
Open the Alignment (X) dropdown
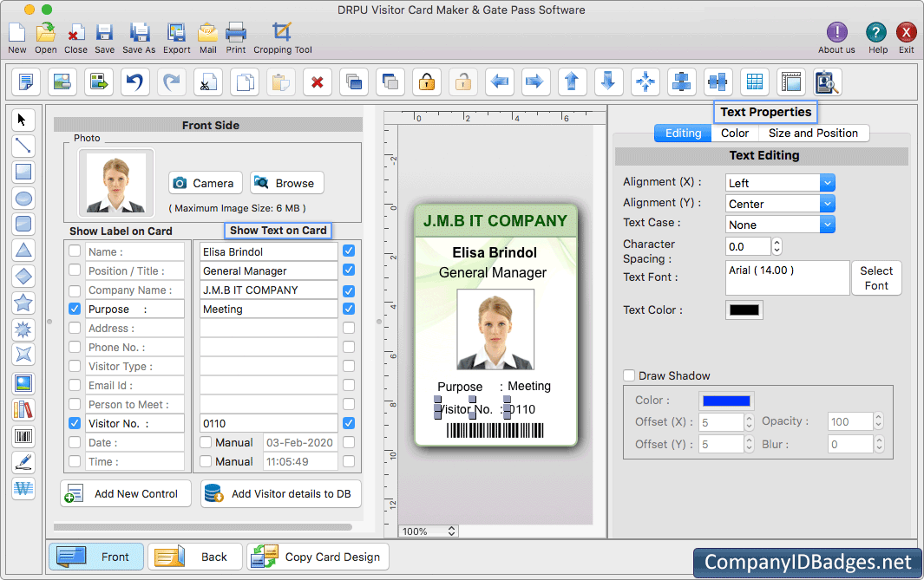(780, 183)
